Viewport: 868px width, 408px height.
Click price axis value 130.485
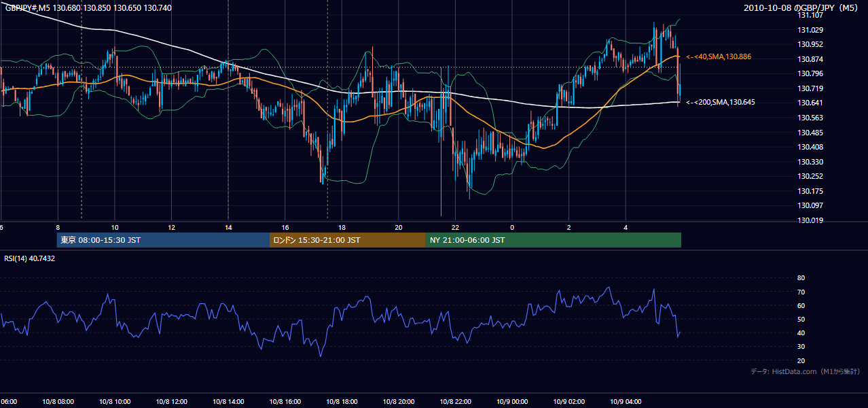(x=810, y=133)
